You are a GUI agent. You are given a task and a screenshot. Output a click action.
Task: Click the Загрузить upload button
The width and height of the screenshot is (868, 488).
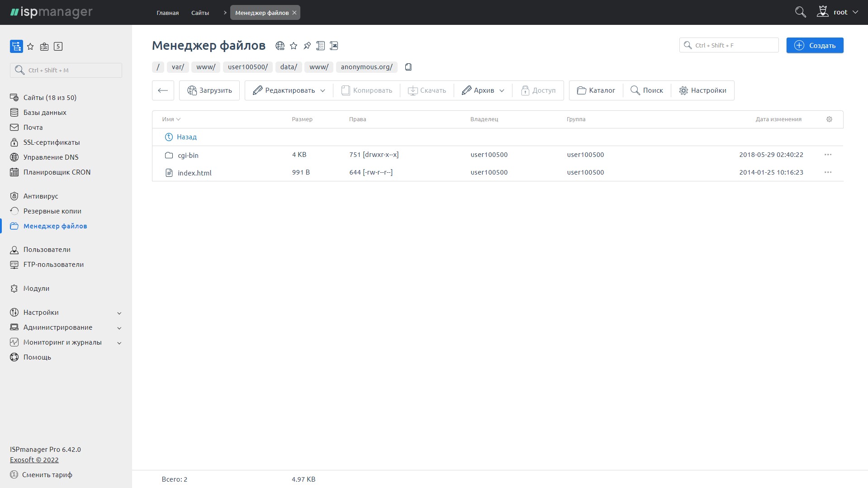[x=209, y=90]
